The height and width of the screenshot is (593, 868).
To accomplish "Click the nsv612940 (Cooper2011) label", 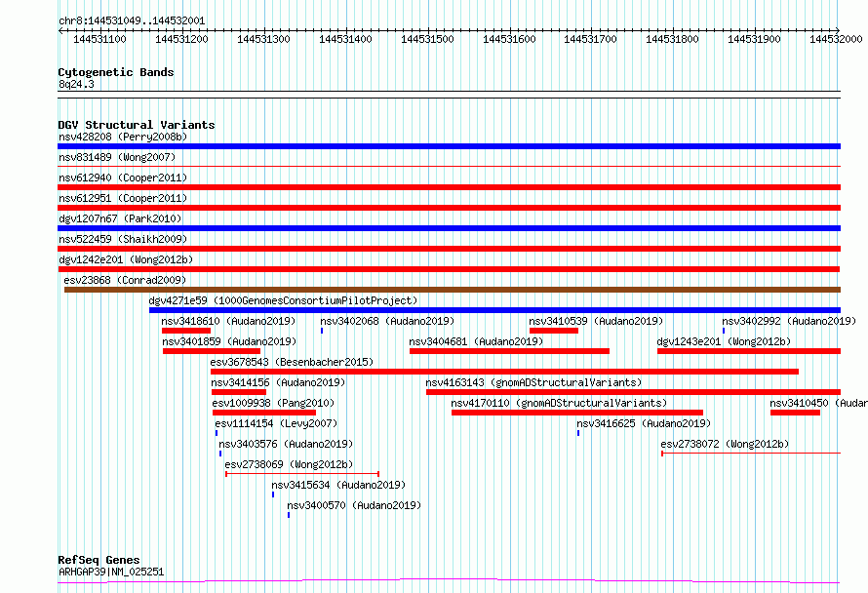I will pyautogui.click(x=123, y=178).
